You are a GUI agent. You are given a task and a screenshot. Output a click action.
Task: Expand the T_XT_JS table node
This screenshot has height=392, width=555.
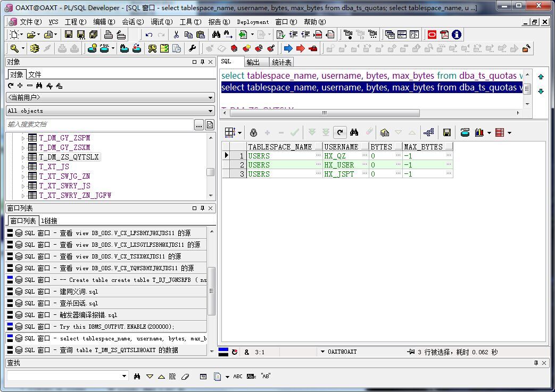click(23, 167)
